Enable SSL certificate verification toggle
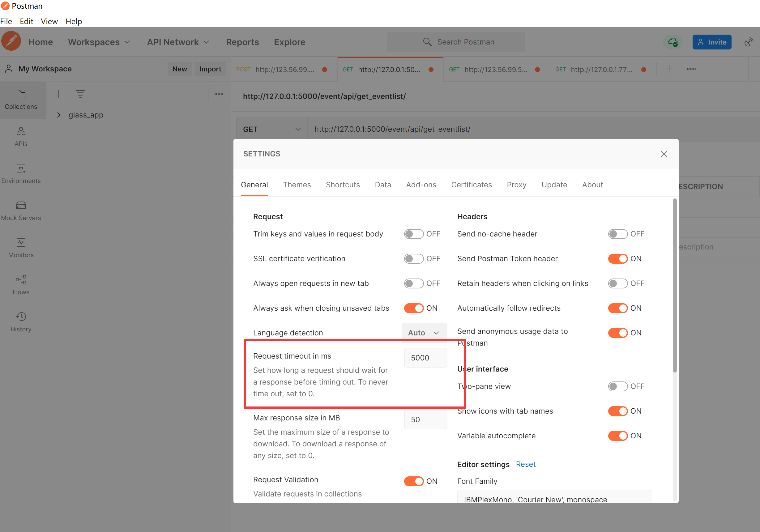760x532 pixels. [413, 258]
